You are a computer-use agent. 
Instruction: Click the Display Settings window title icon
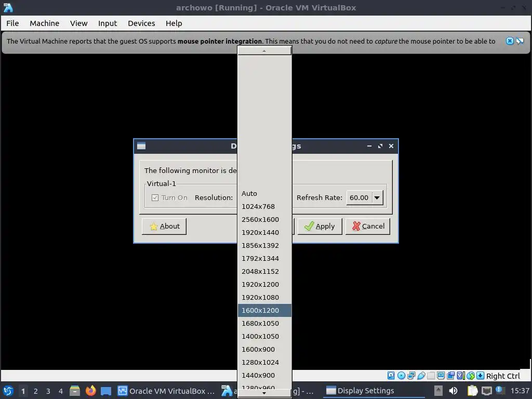coord(141,146)
